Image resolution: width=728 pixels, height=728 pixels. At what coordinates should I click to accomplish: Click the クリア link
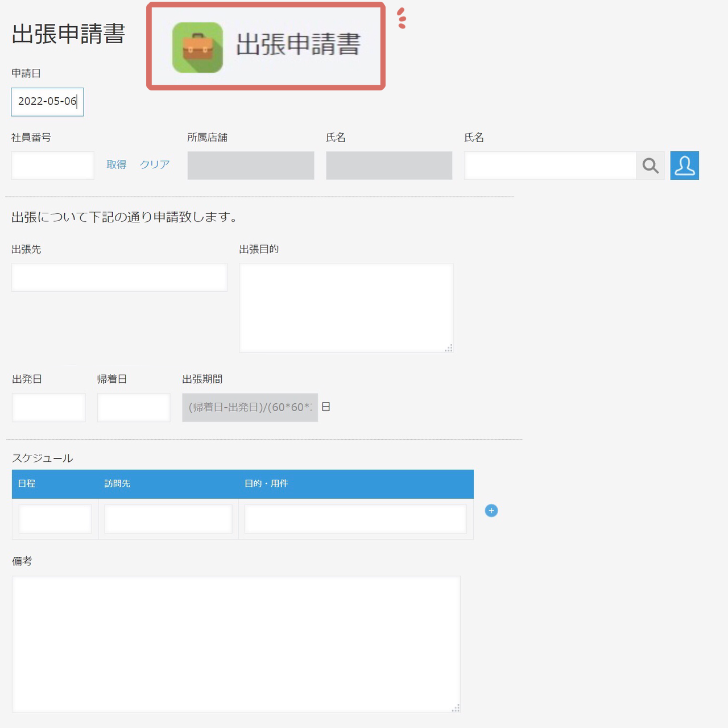(x=155, y=164)
